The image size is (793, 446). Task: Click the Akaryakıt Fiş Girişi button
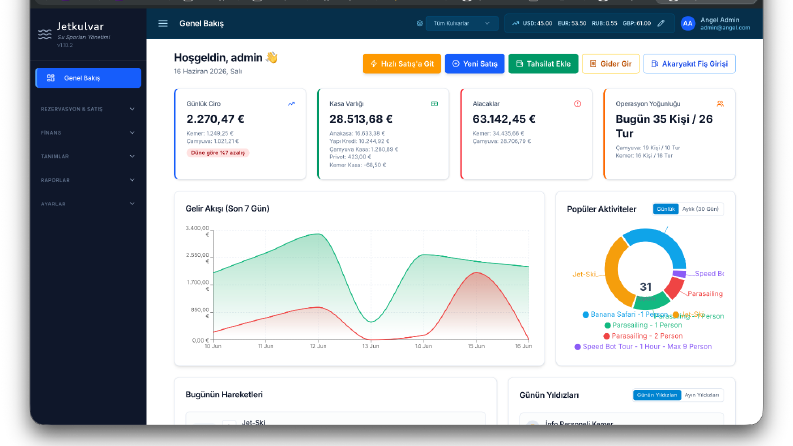coord(689,64)
